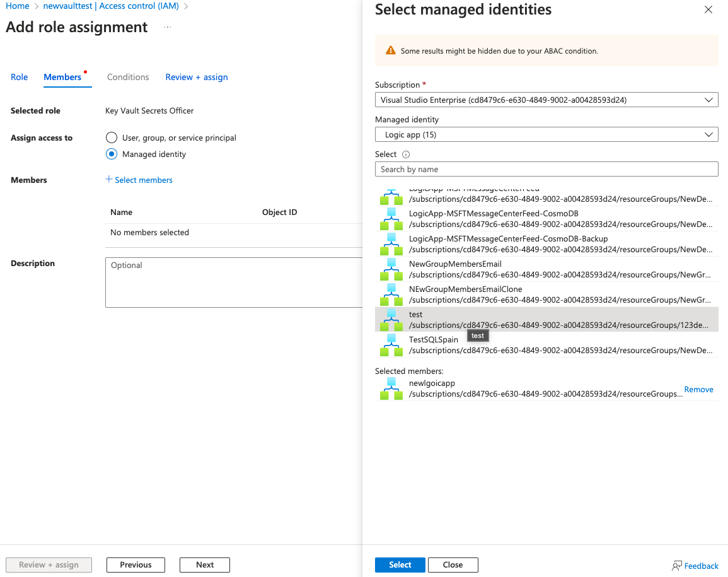Click the newlgoicapp selected member icon
Image resolution: width=728 pixels, height=577 pixels.
pos(391,388)
